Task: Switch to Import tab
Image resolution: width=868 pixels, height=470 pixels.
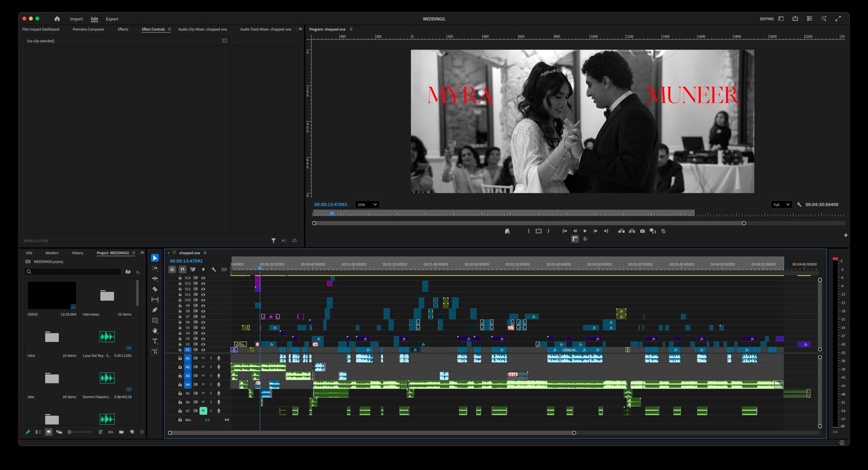Action: coord(76,19)
